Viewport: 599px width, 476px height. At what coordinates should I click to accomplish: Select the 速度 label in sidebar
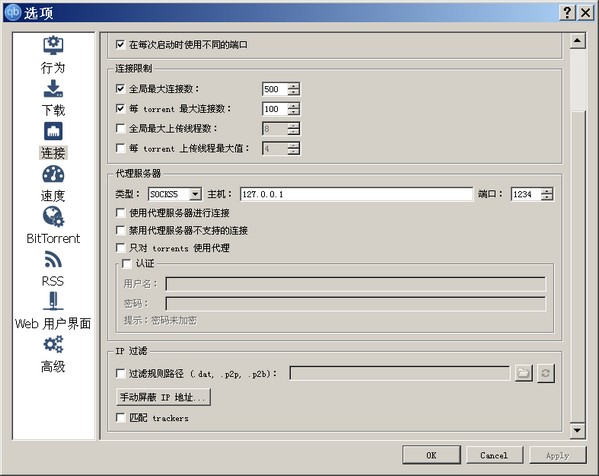(x=53, y=196)
